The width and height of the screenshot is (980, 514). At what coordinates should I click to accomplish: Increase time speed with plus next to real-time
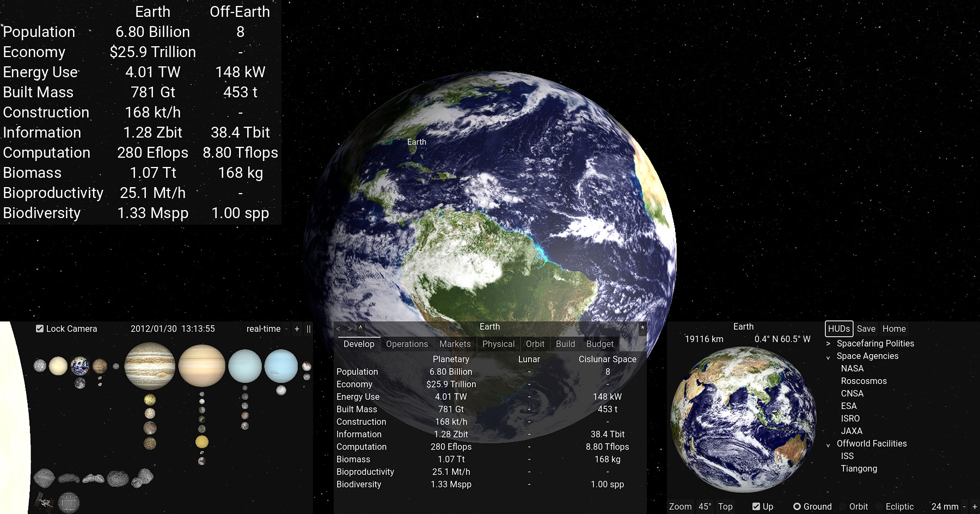click(297, 329)
